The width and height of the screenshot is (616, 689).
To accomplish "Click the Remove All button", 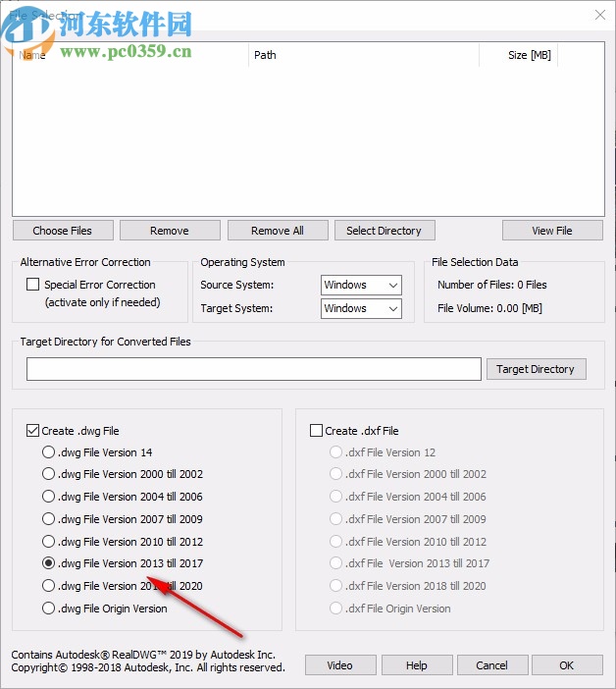I will 278,231.
